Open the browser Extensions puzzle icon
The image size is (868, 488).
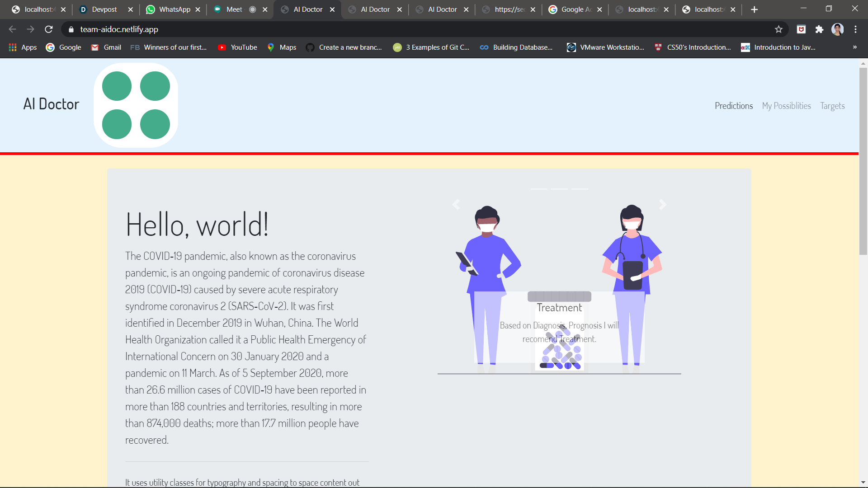[819, 29]
